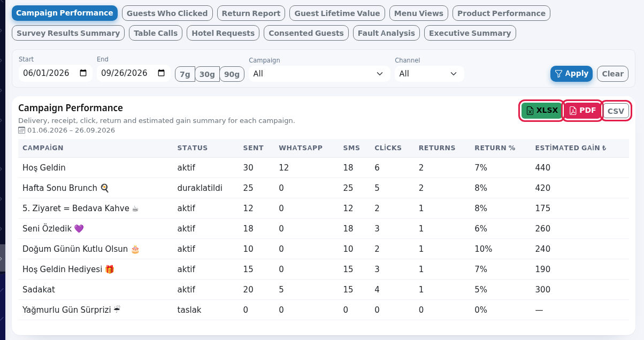
Task: Export the report as PDF
Action: tap(582, 111)
